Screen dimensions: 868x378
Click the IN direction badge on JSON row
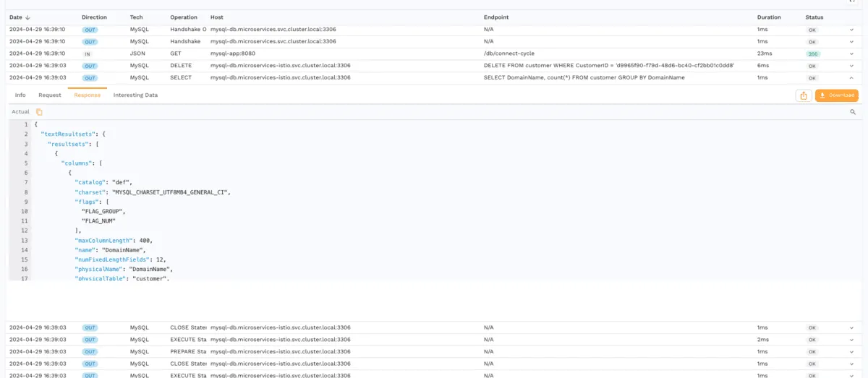coord(88,53)
